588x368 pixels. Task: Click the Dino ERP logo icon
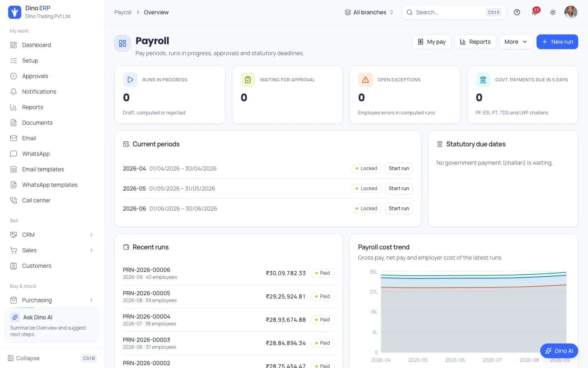coord(15,12)
